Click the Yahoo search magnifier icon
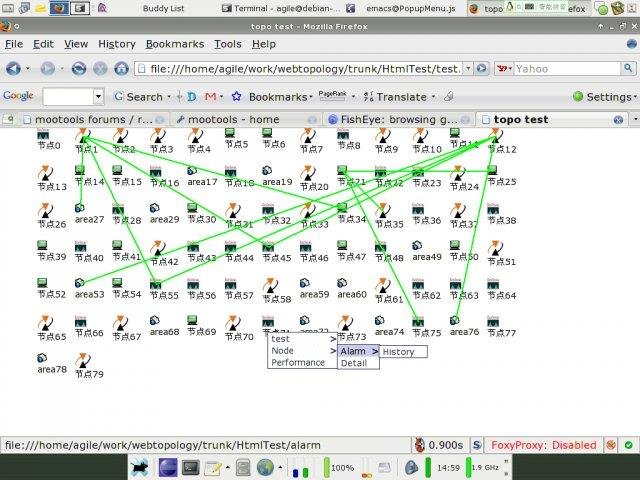The height and width of the screenshot is (480, 640). (x=628, y=68)
